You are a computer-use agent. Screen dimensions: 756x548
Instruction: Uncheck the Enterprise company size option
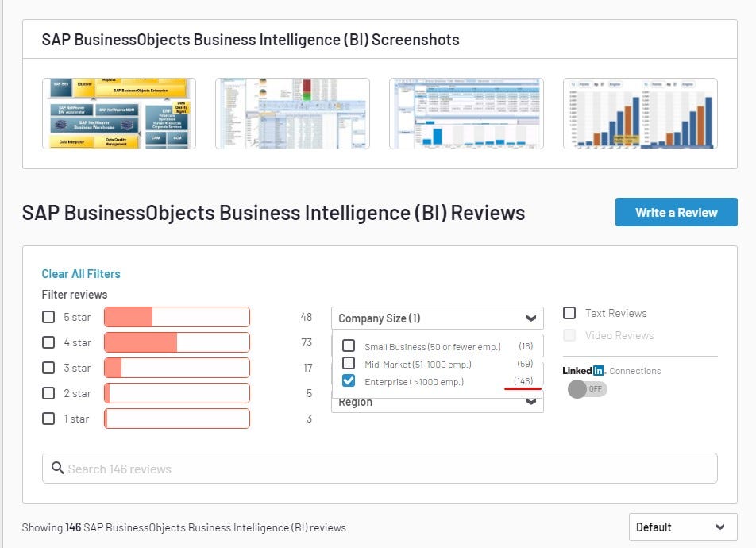349,381
